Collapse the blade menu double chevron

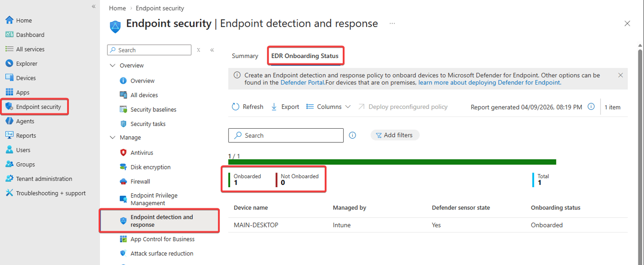pos(212,50)
